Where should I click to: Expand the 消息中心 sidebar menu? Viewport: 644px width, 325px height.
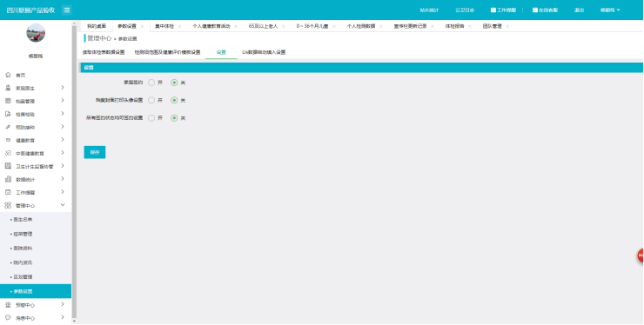pyautogui.click(x=63, y=317)
